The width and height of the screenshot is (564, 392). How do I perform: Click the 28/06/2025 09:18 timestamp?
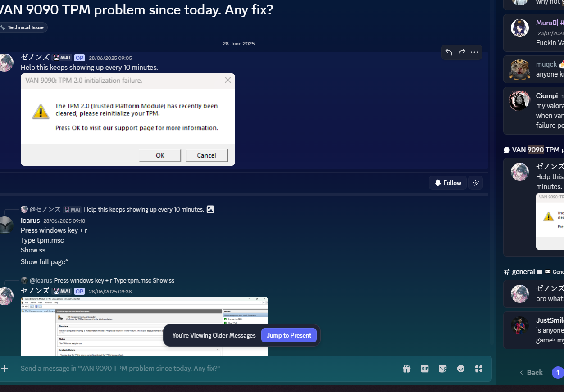(x=64, y=221)
